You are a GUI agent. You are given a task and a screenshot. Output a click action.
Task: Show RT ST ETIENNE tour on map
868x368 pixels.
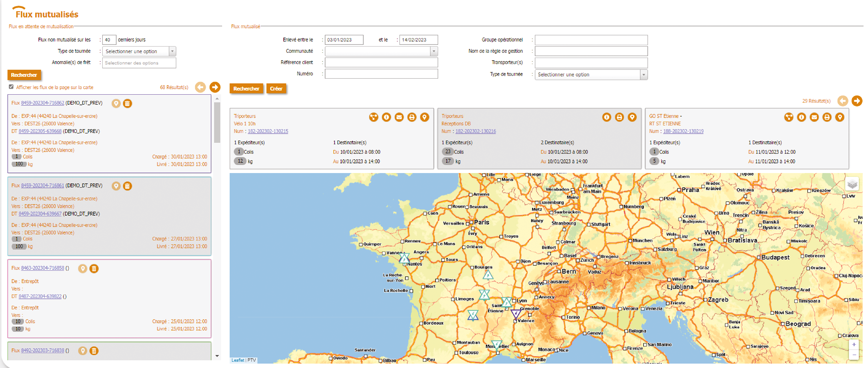[x=840, y=117]
